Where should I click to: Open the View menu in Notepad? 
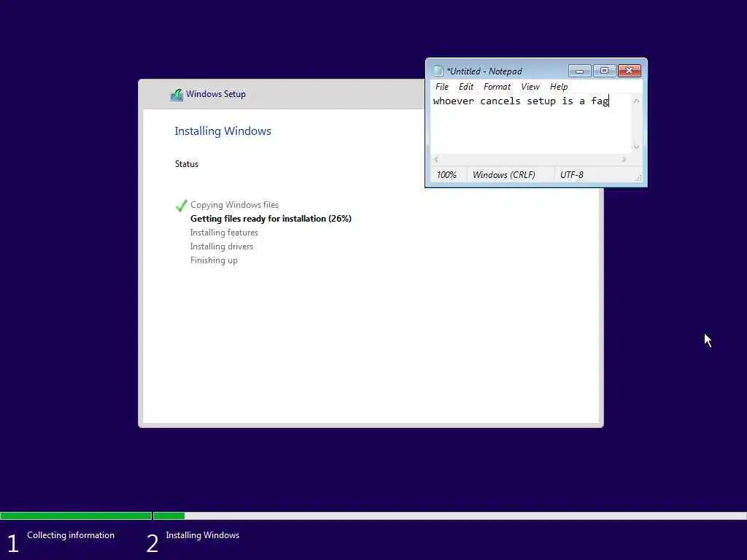tap(530, 87)
